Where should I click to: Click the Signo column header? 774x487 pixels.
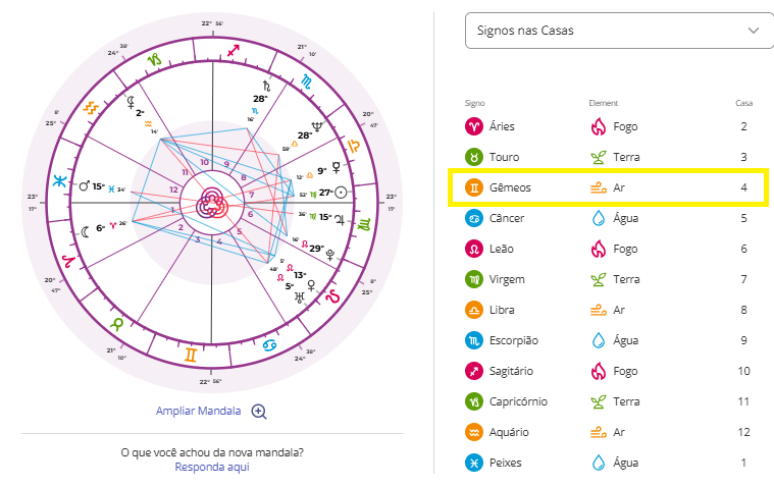pos(474,102)
